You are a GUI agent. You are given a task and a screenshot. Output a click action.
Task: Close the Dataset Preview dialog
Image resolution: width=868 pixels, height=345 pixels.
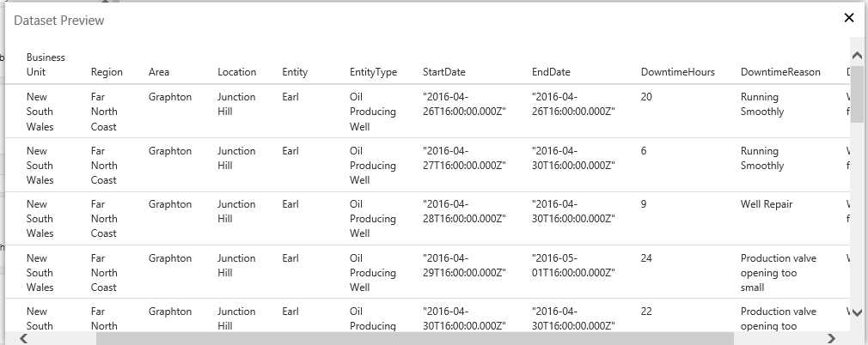[x=849, y=18]
